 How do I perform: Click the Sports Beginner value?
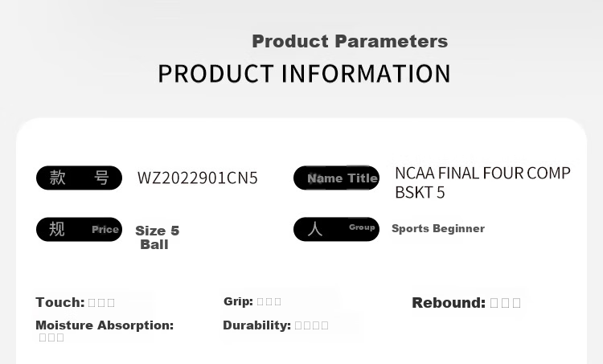[438, 228]
